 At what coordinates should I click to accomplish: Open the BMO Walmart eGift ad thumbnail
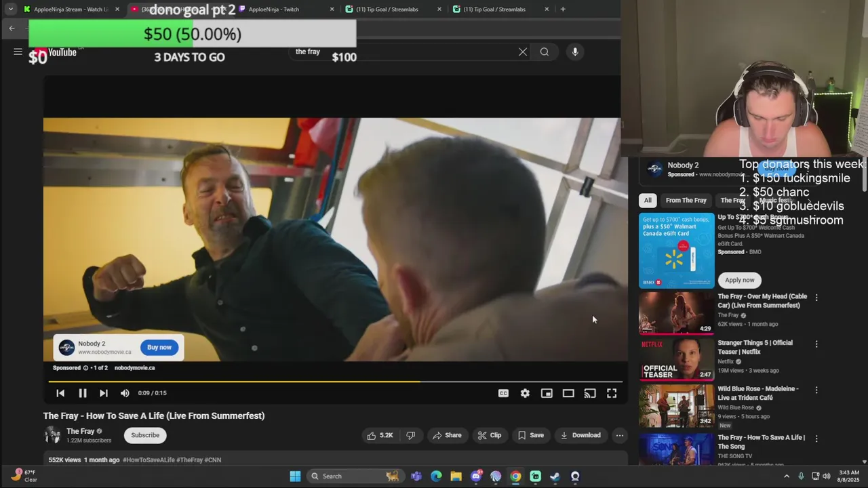pyautogui.click(x=677, y=251)
